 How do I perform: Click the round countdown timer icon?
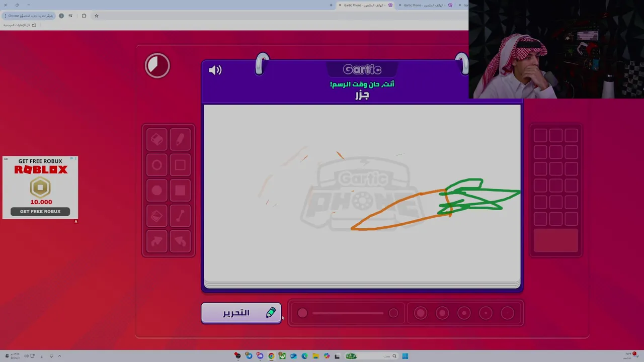tap(157, 66)
